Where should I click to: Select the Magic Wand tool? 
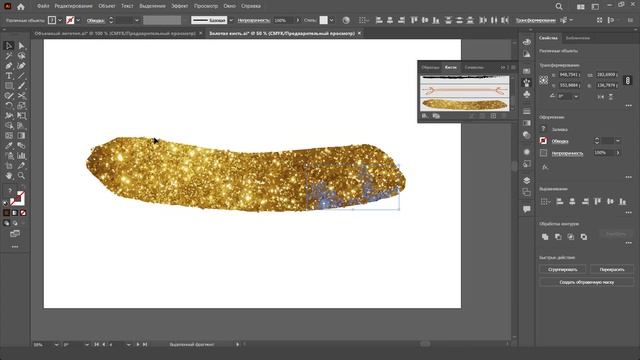pos(9,56)
